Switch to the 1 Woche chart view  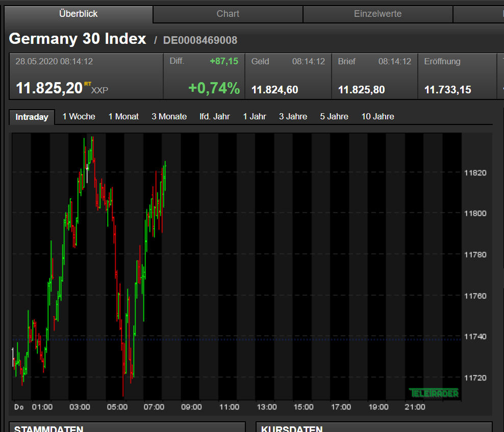[78, 116]
